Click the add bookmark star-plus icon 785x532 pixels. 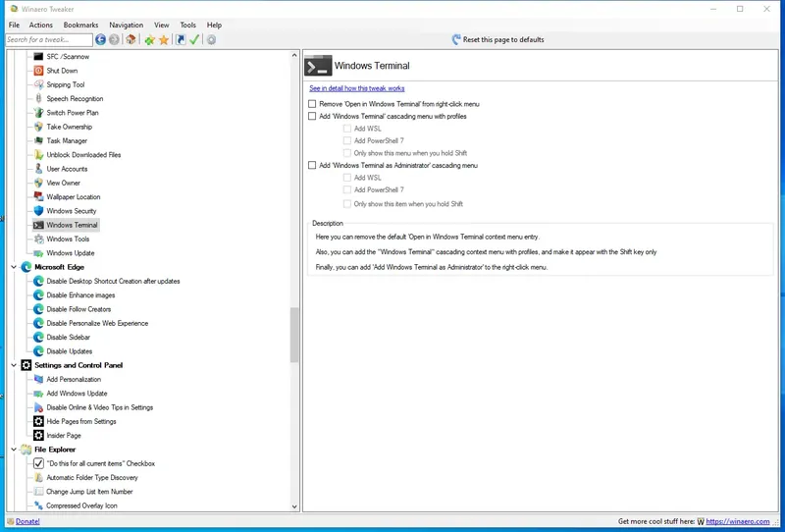[x=149, y=39]
